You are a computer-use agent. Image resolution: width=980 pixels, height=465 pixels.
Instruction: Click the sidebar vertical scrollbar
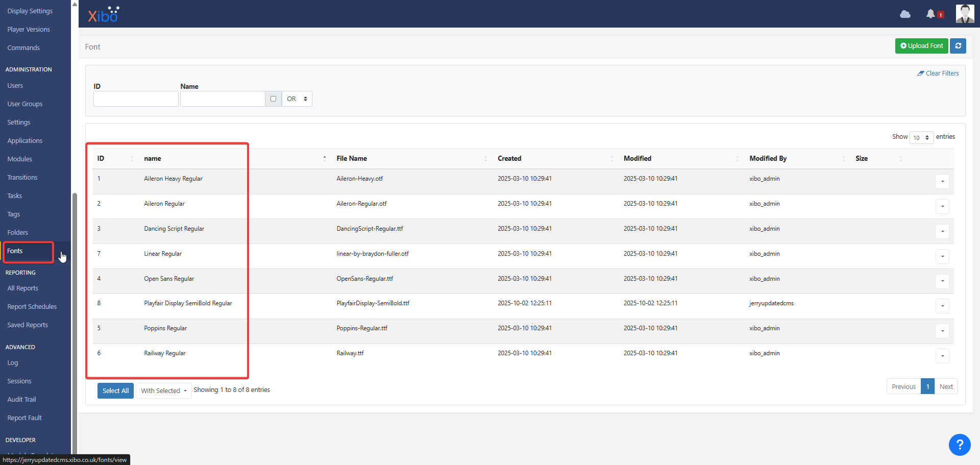tap(75, 306)
